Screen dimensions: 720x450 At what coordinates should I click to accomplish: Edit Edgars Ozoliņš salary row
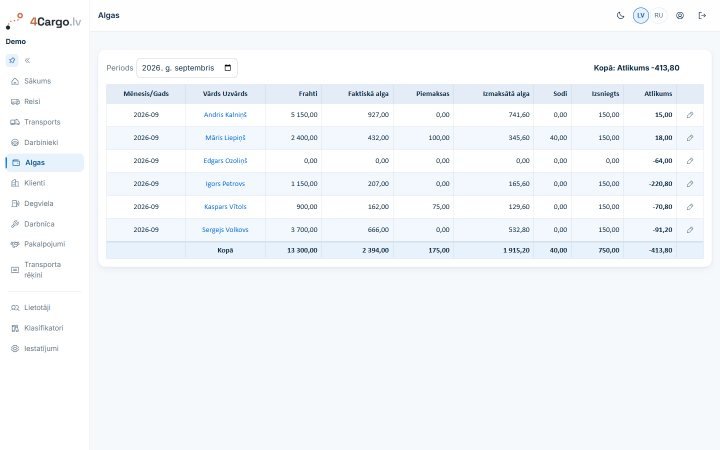tap(690, 161)
